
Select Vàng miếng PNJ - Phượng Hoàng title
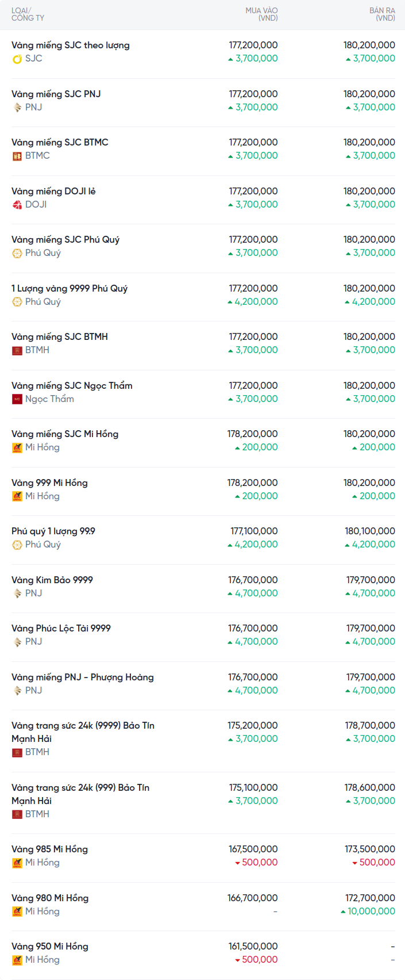click(82, 677)
